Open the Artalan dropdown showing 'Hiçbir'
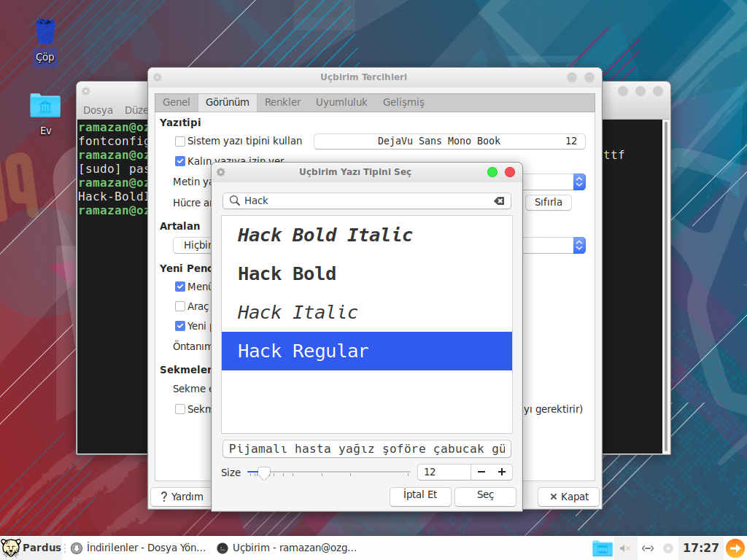The height and width of the screenshot is (560, 747). click(x=579, y=245)
